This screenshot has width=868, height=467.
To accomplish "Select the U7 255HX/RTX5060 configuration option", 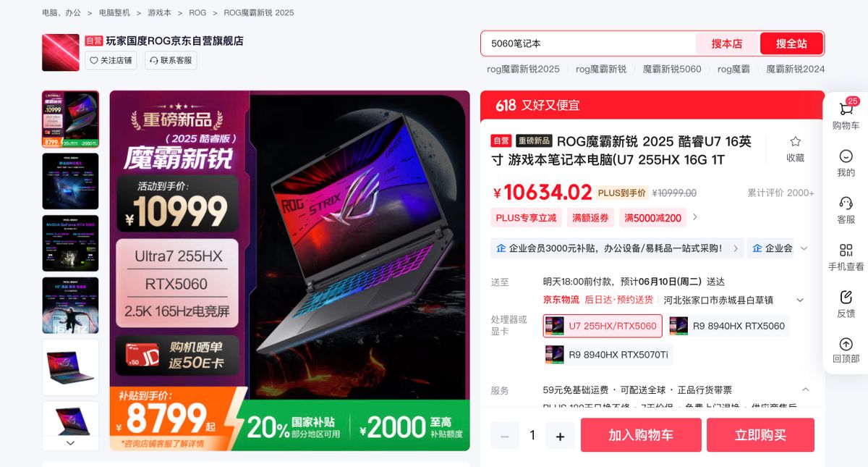I will 603,326.
